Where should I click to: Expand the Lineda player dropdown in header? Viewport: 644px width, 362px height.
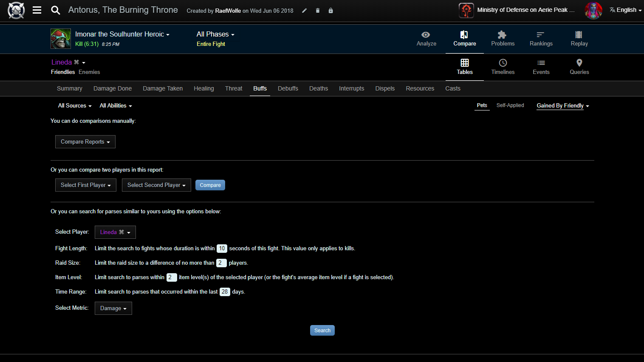(84, 62)
